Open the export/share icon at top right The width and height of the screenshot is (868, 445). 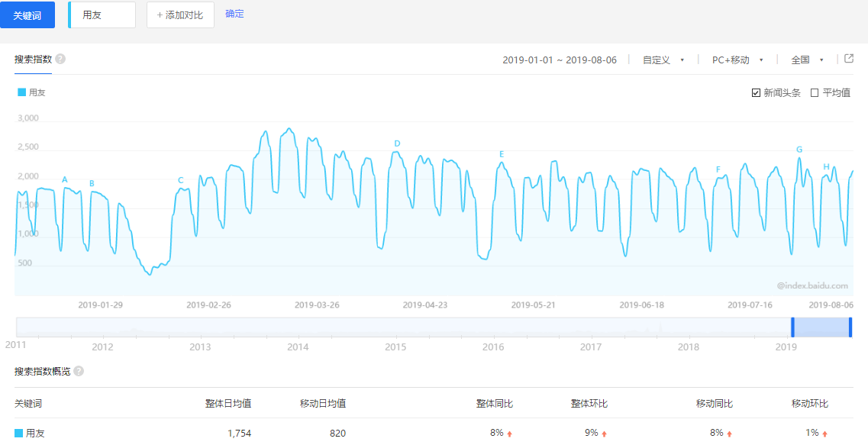(850, 59)
